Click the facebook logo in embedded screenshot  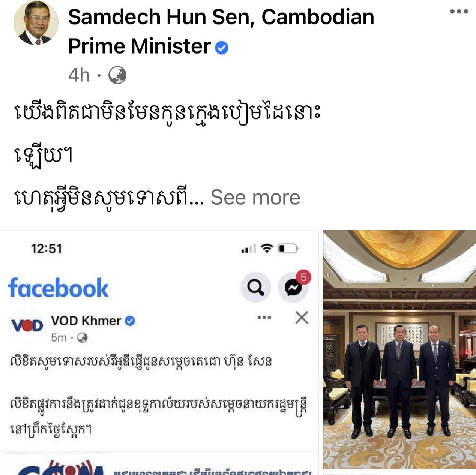tap(58, 288)
